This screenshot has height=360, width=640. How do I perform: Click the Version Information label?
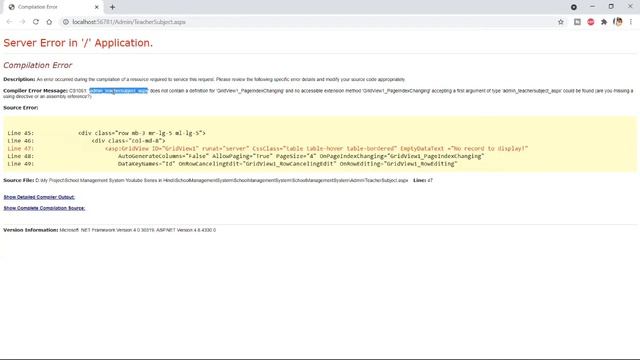(x=31, y=230)
